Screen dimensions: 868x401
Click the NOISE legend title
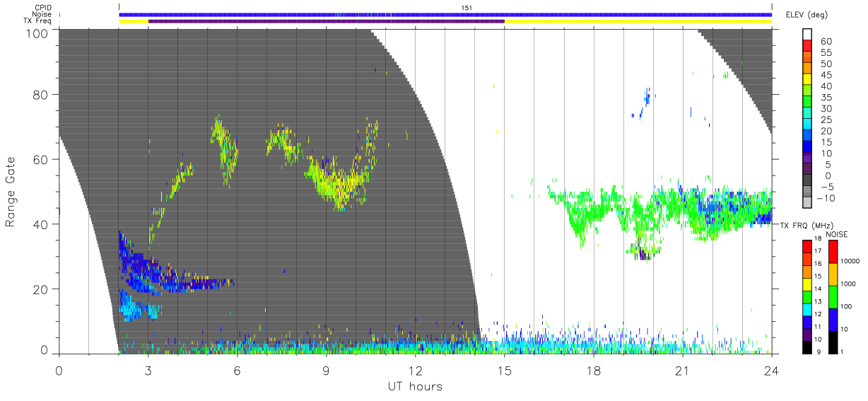click(x=837, y=234)
